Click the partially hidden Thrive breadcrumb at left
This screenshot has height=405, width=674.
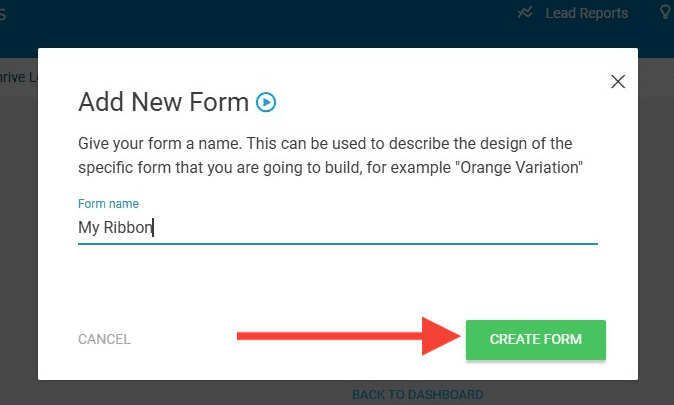coord(17,76)
